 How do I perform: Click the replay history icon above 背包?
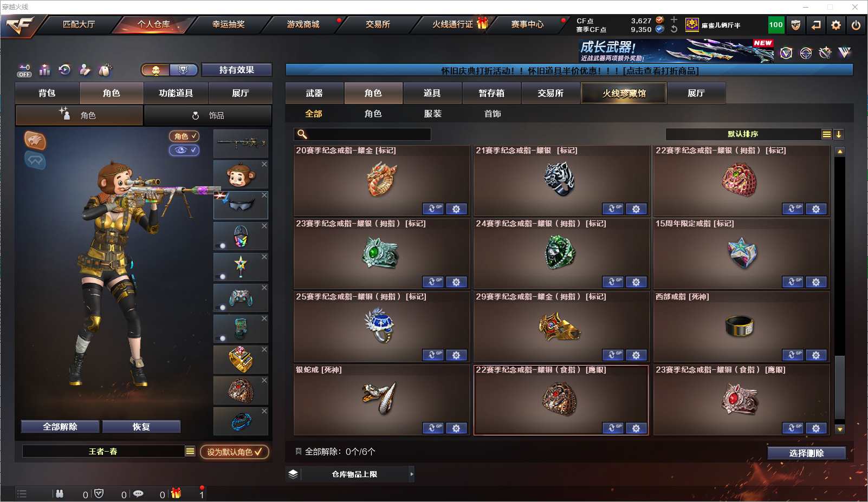(x=65, y=70)
